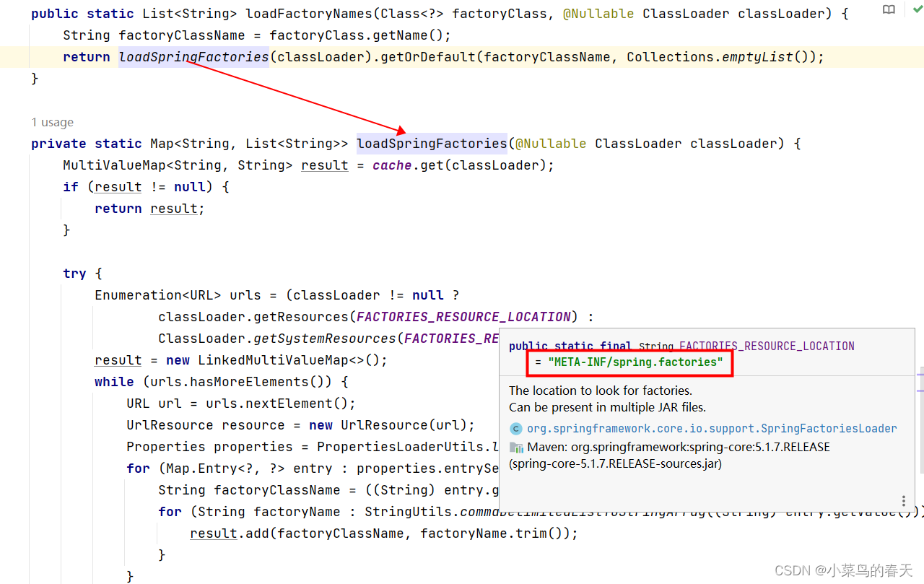This screenshot has height=584, width=924.
Task: Click urls.hasMoreElements() in while loop
Action: pos(241,382)
